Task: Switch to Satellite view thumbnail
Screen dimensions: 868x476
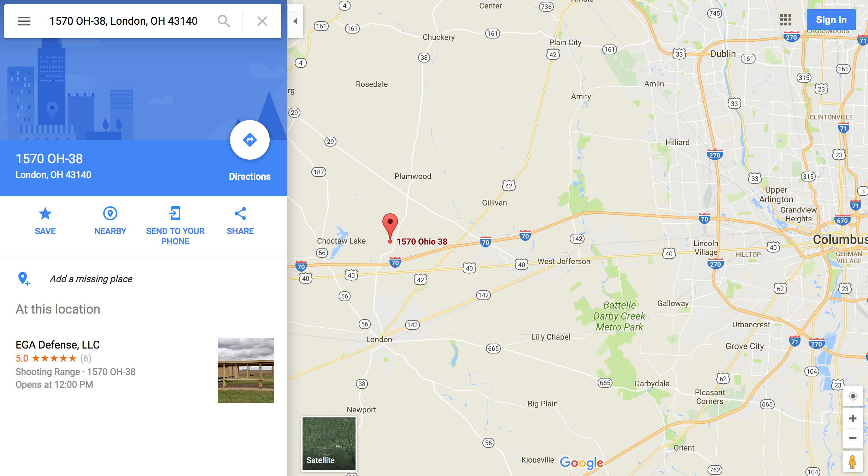Action: coord(329,444)
